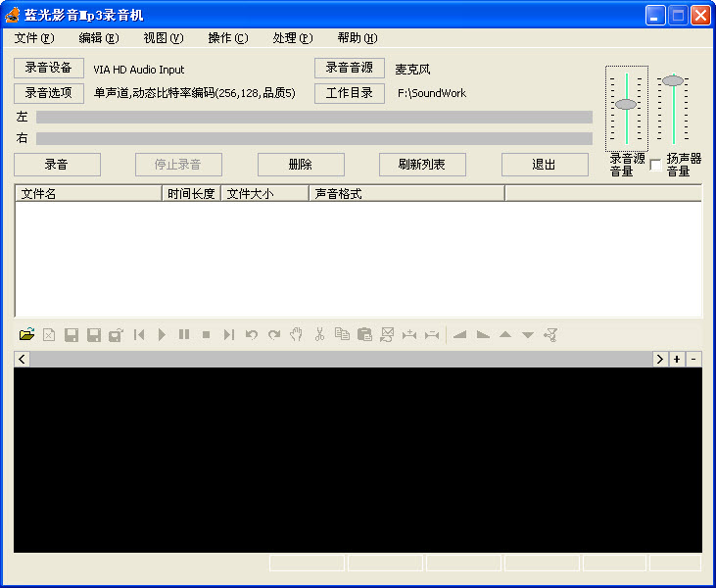Click the play triangle in toolbar
This screenshot has height=588, width=716.
[162, 335]
